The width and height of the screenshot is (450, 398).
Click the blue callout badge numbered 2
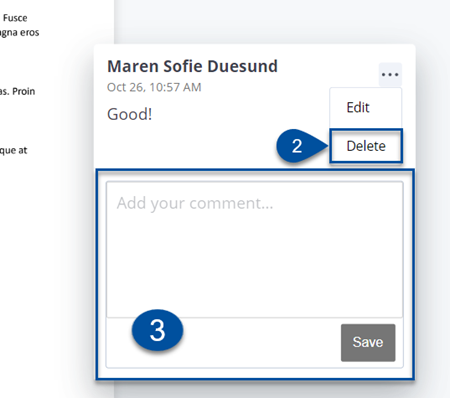coord(297,146)
